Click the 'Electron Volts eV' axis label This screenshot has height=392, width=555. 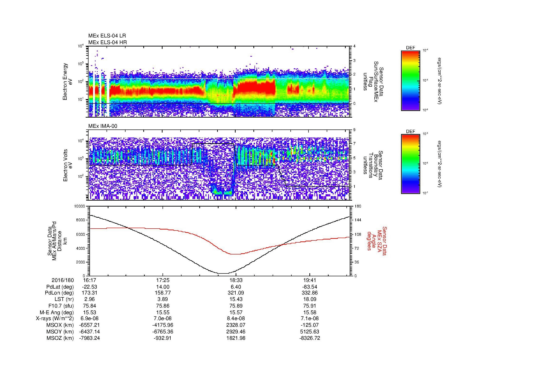68,165
